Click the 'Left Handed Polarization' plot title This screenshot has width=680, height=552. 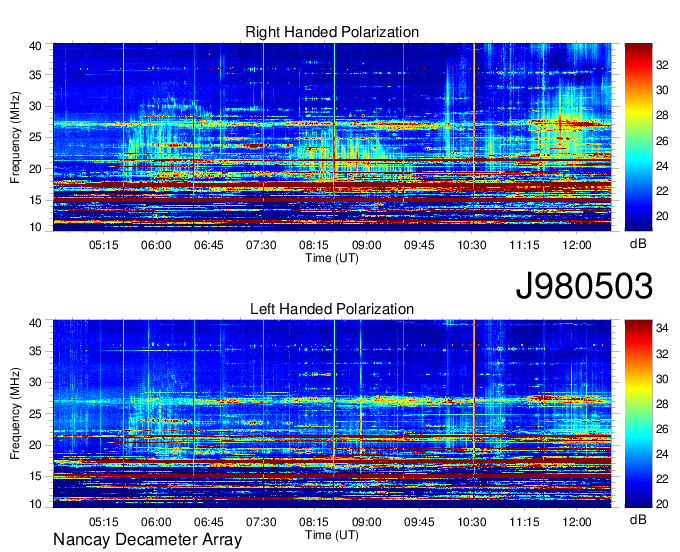(x=332, y=309)
